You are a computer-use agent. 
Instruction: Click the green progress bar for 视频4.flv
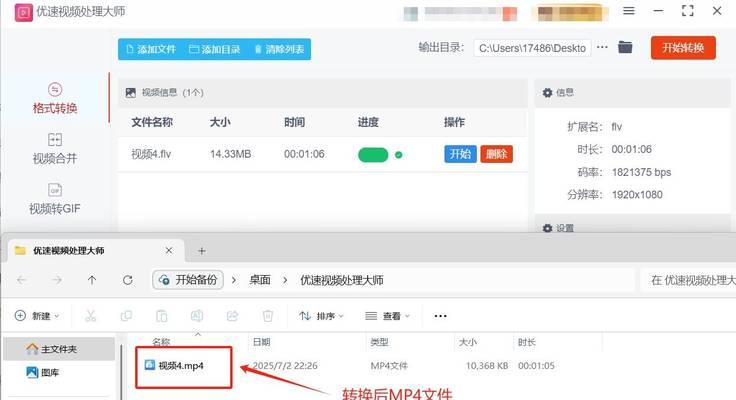coord(373,154)
